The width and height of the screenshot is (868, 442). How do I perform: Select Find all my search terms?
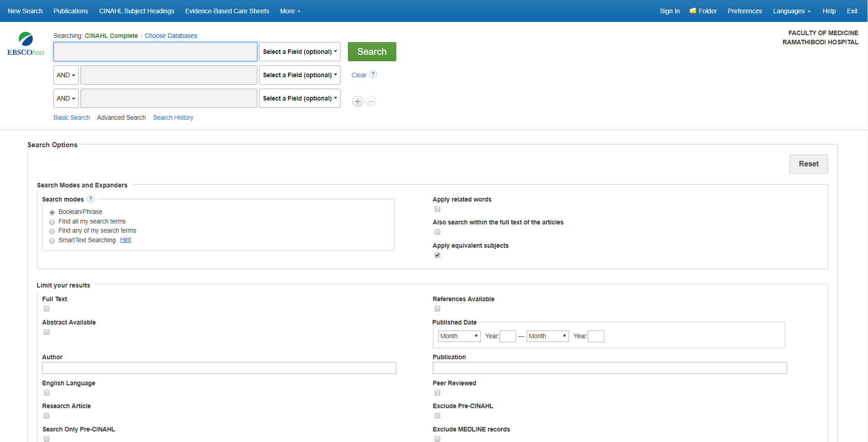(x=52, y=222)
